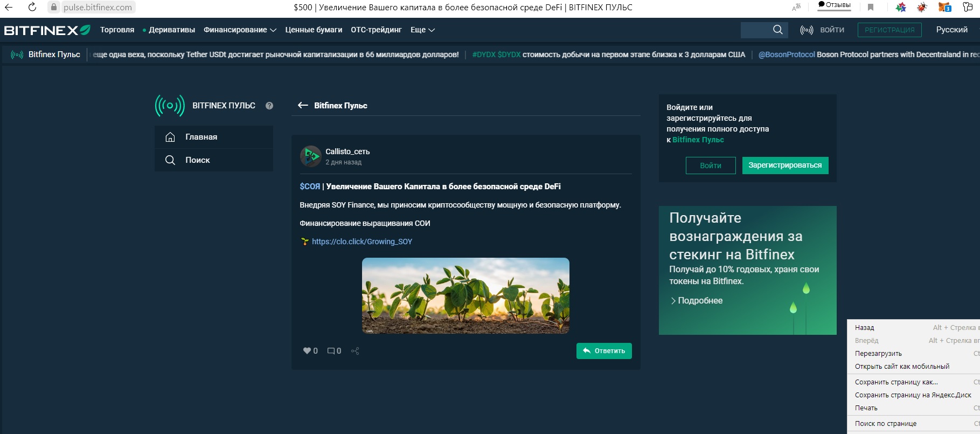
Task: Open the Callisto_сеть profile name
Action: click(x=347, y=151)
